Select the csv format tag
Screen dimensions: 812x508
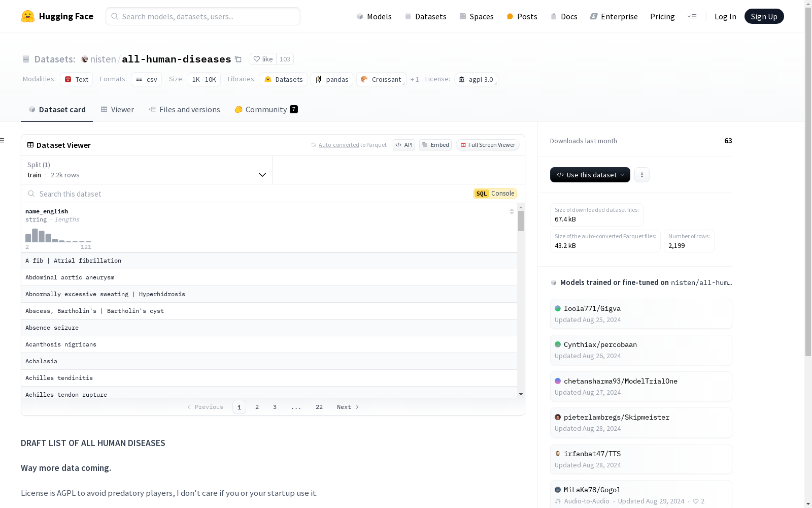[x=146, y=79]
